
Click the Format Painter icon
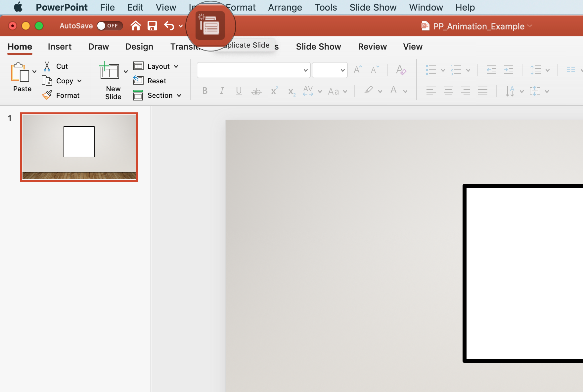click(x=47, y=95)
